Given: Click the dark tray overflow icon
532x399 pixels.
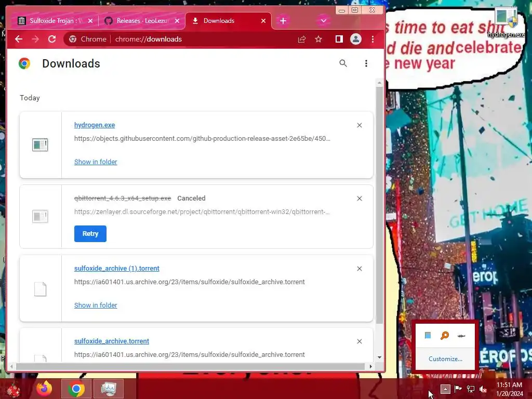Looking at the screenshot, I should click(x=461, y=336).
